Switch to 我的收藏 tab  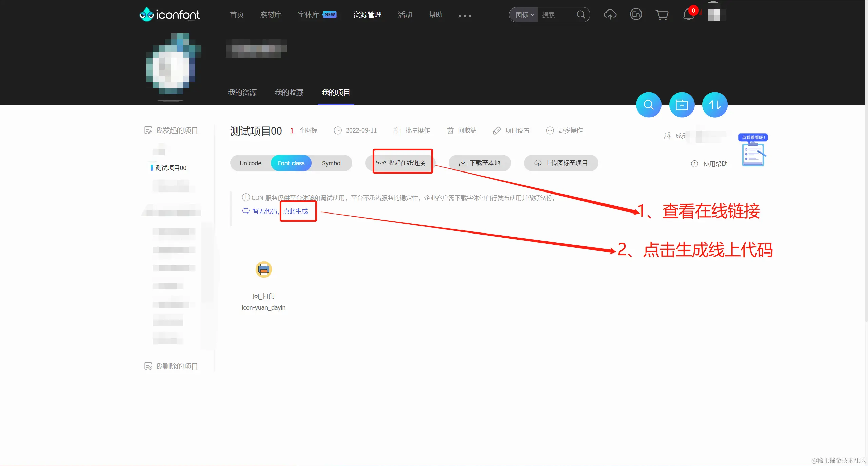coord(289,93)
